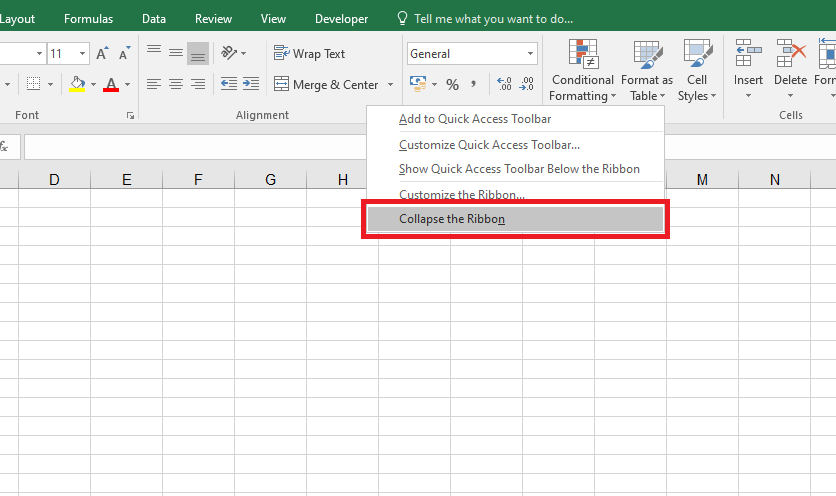Apply Percent Style number format

click(452, 85)
